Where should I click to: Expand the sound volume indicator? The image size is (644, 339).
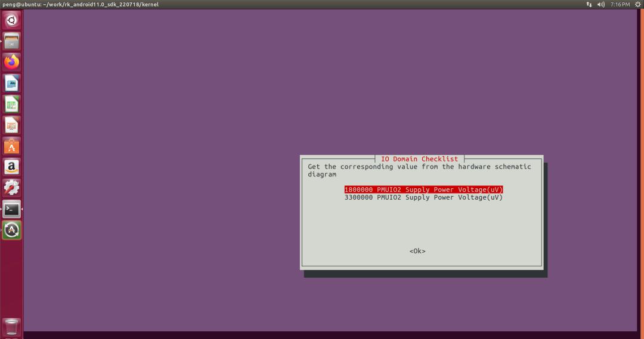coord(600,4)
